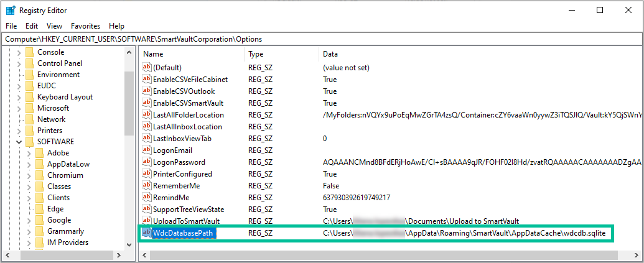Click the LogonEmail value icon
Screen dimensions: 644x263
[x=147, y=150]
